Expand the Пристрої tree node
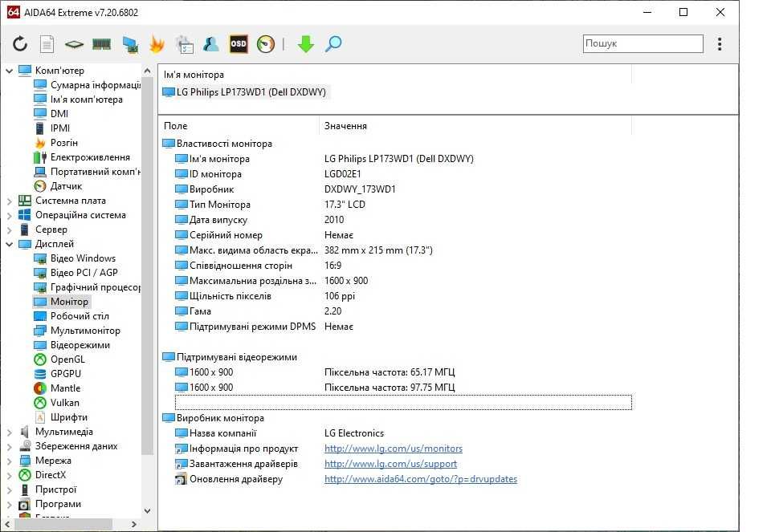771x532 pixels. [x=9, y=489]
